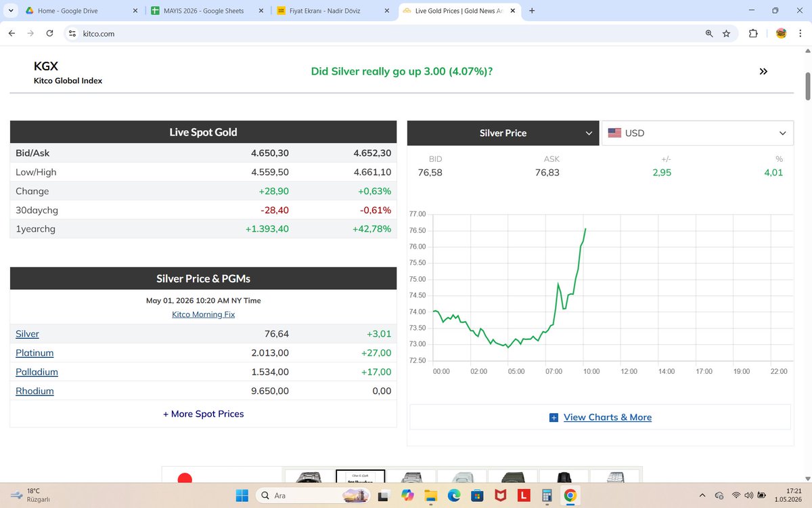This screenshot has height=508, width=812.
Task: Open the Windows Start menu
Action: pos(242,496)
